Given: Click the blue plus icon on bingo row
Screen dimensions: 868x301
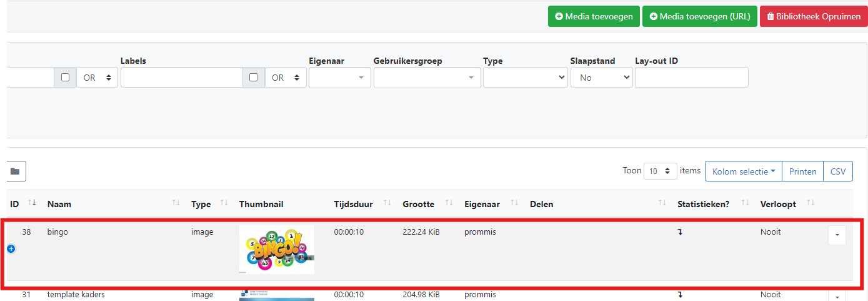Looking at the screenshot, I should pos(11,248).
